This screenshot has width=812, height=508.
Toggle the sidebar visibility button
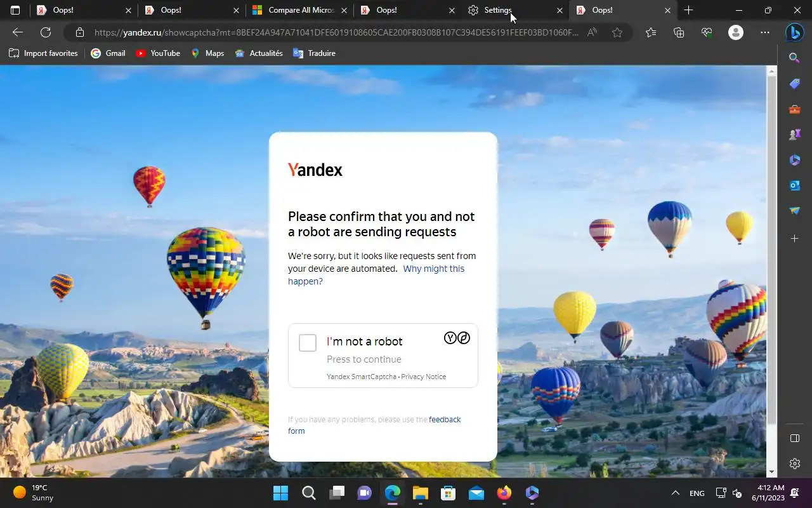coord(794,438)
